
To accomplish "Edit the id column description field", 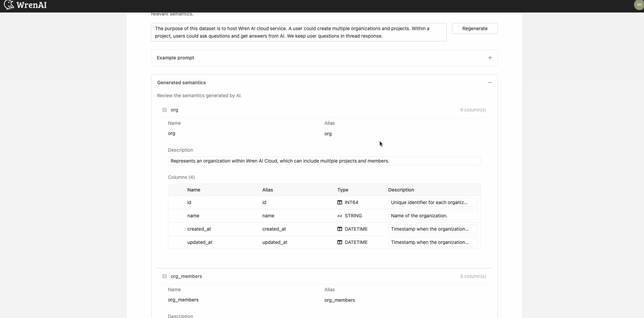I will pos(433,202).
